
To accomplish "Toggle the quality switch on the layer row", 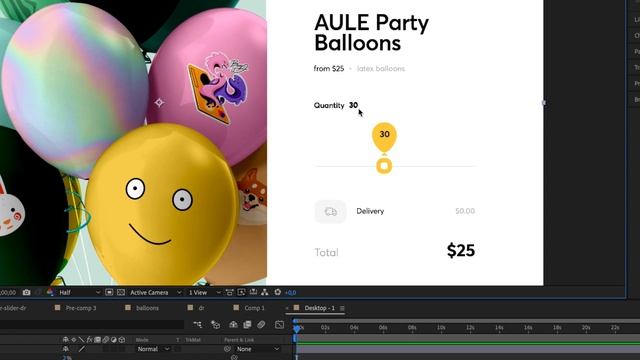I will click(x=82, y=349).
